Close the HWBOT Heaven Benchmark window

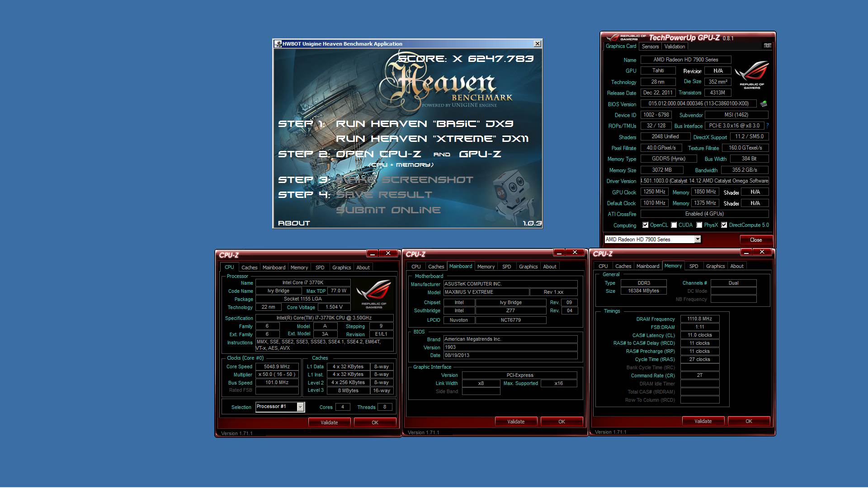coord(537,44)
